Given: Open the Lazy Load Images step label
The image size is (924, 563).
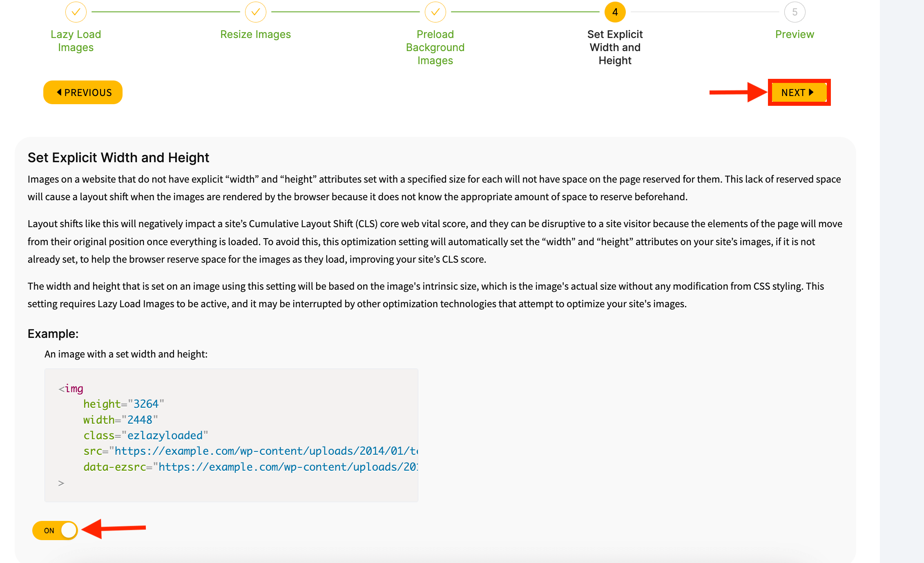Looking at the screenshot, I should (x=76, y=41).
